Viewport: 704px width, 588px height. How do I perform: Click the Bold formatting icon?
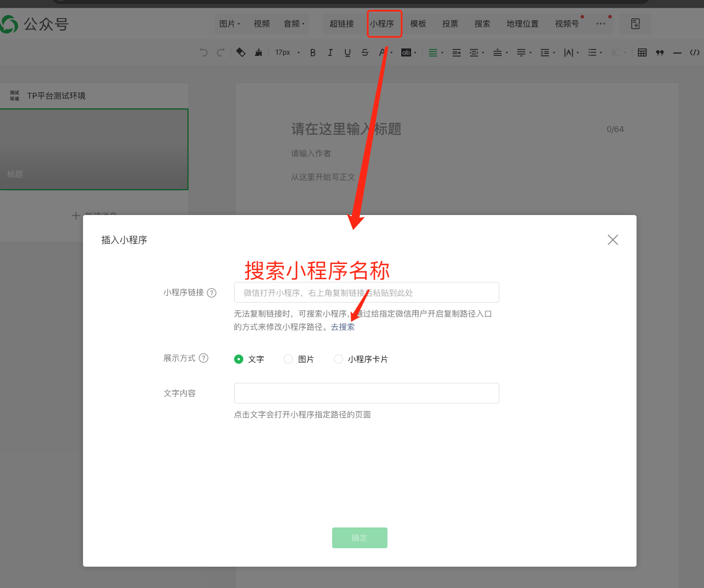(313, 52)
